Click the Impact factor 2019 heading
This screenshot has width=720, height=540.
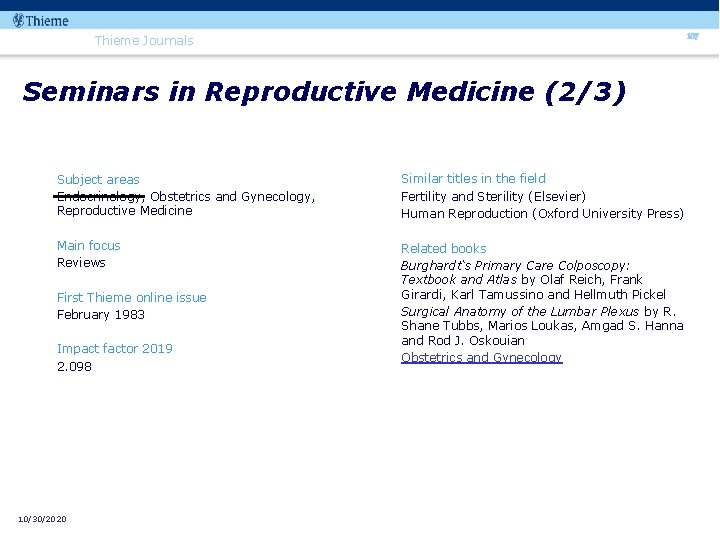pyautogui.click(x=115, y=349)
